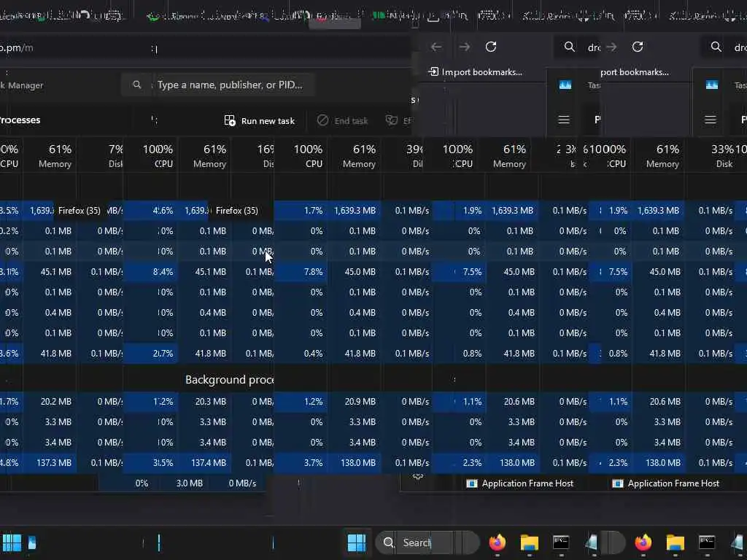Select the '137.4 MB' memory cell
The image size is (747, 560).
click(205, 462)
